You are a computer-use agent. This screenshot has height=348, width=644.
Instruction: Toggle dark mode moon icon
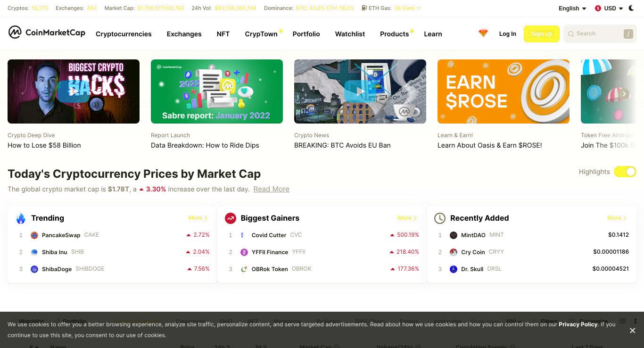point(631,8)
